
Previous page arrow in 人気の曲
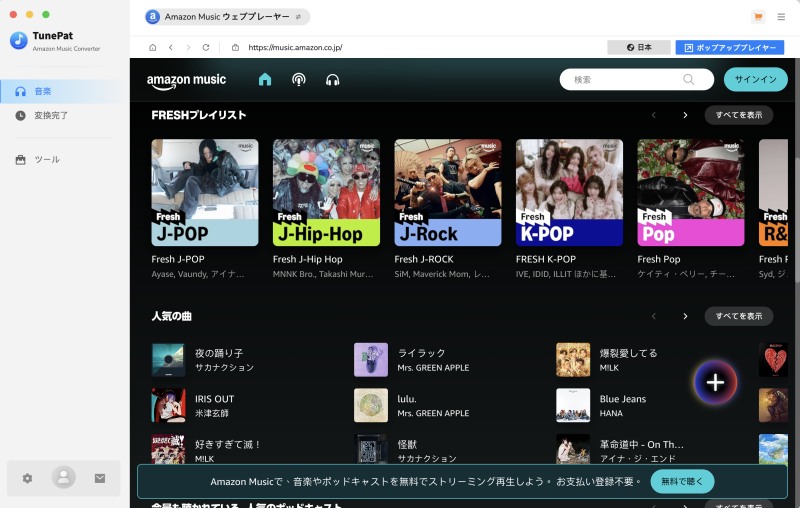tap(654, 316)
